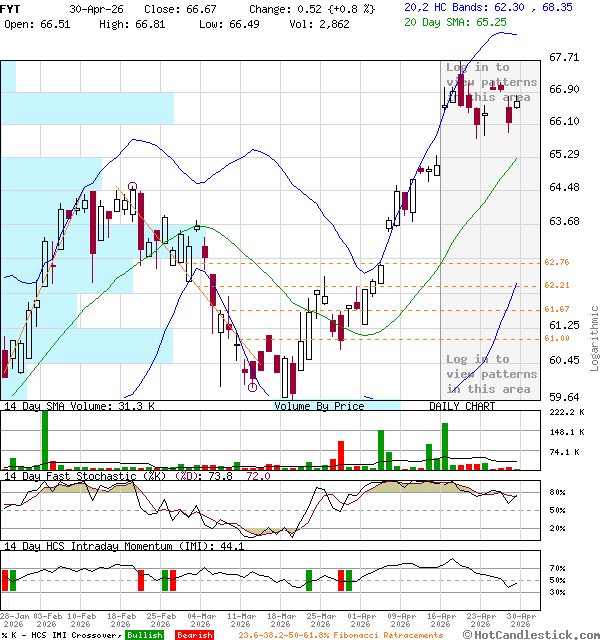
Task: Click the green IMI crossover marker near 25-Mar
Action: 309,580
